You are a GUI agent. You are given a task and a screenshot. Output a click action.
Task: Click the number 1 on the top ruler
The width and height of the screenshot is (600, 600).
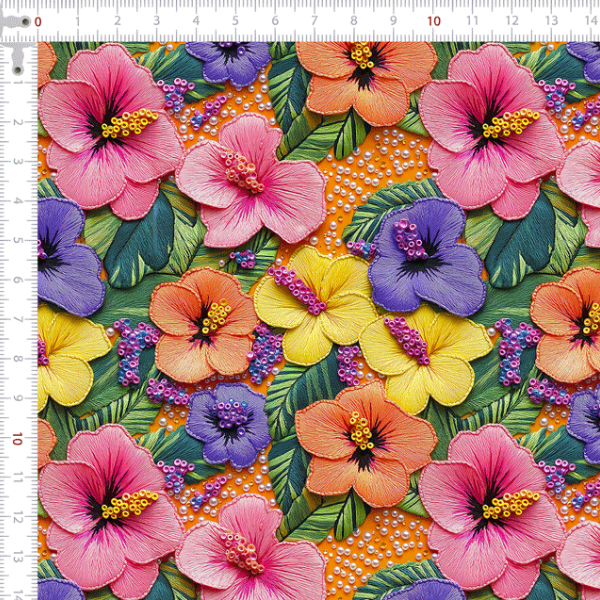point(78,21)
